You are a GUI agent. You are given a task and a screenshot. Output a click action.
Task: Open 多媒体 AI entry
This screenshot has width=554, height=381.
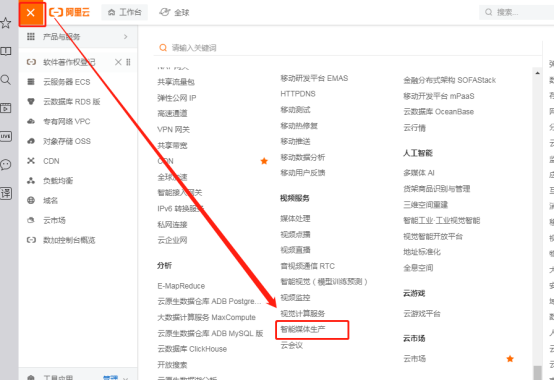(419, 173)
